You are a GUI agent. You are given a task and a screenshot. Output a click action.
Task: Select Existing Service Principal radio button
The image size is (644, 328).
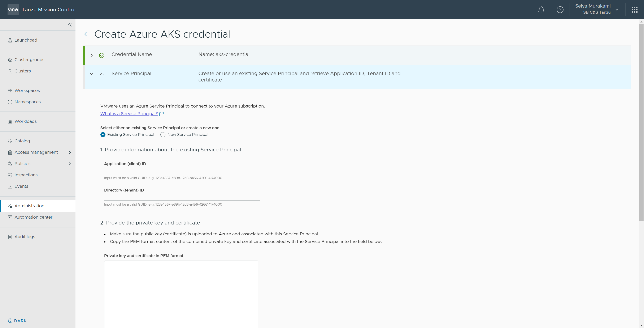click(x=103, y=135)
